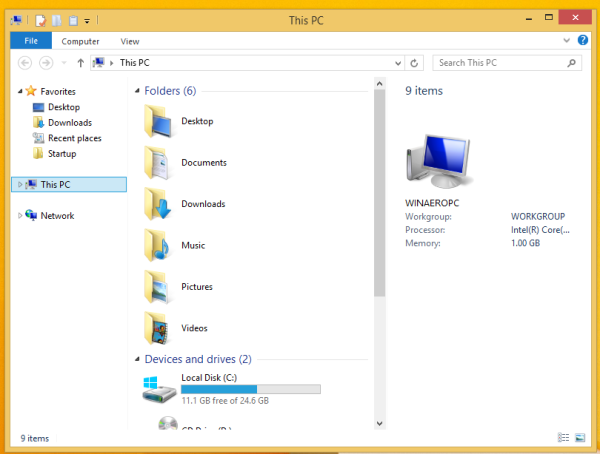Collapse the Favorites tree node

coord(20,91)
